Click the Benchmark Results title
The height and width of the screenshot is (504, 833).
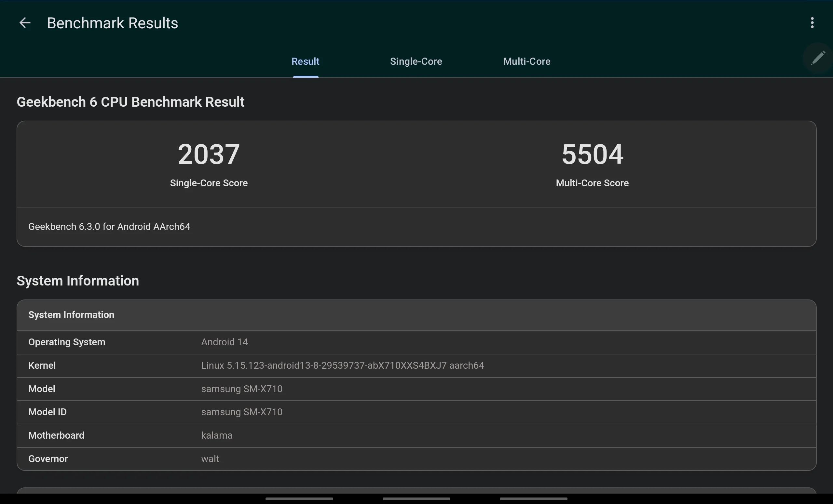112,23
